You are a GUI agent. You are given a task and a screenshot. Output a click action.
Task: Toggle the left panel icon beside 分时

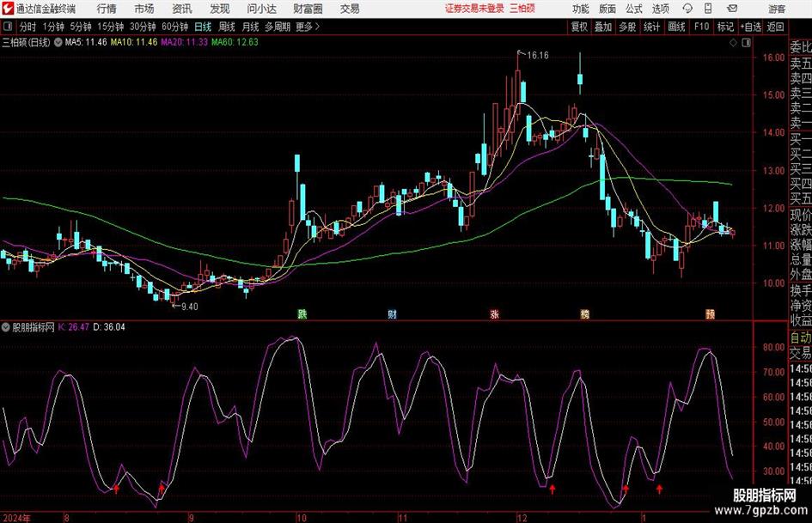7,27
